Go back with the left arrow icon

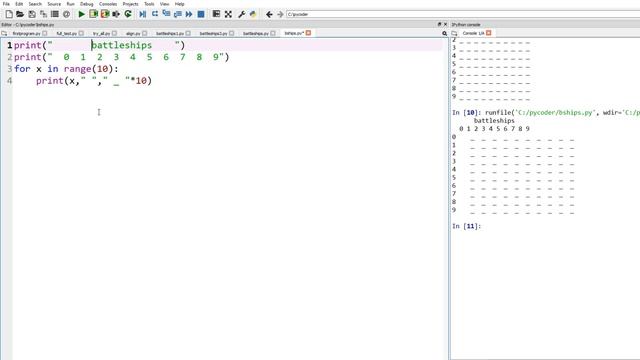click(269, 14)
